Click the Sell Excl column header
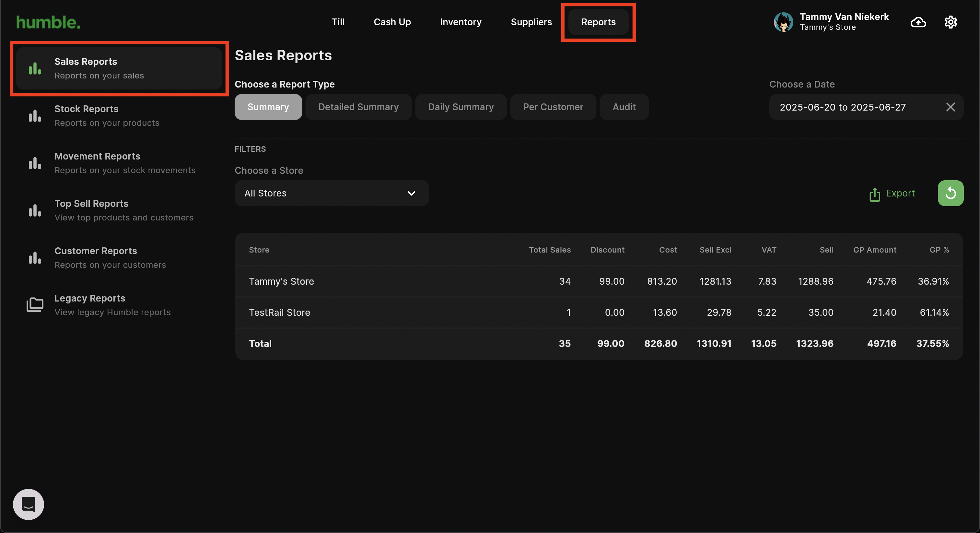Image resolution: width=980 pixels, height=533 pixels. coord(715,250)
